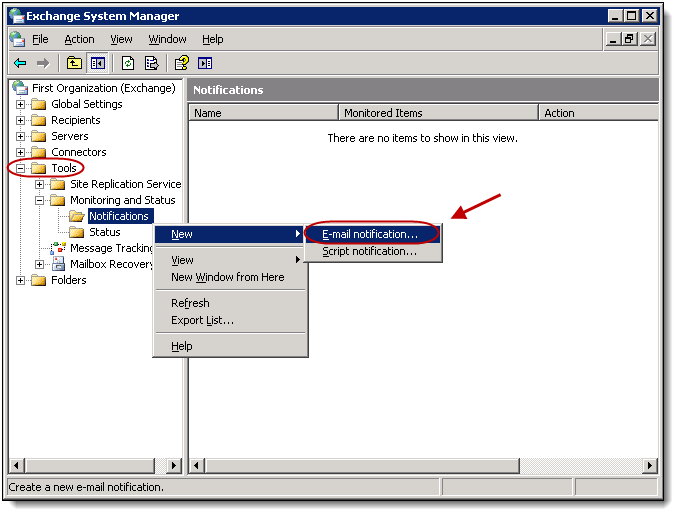Choose Script notification from the submenu
The image size is (681, 518).
tap(373, 251)
